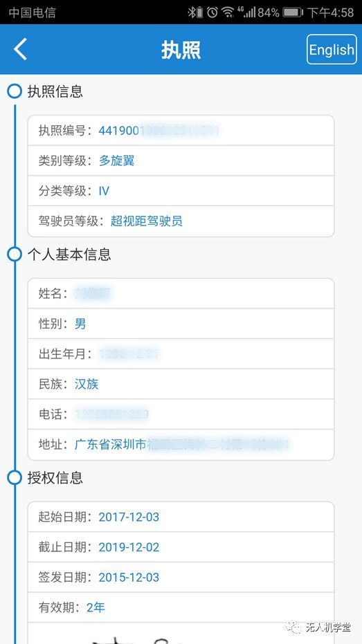
Task: Tap the 个人基本信息 timeline circle marker
Action: coord(15,255)
